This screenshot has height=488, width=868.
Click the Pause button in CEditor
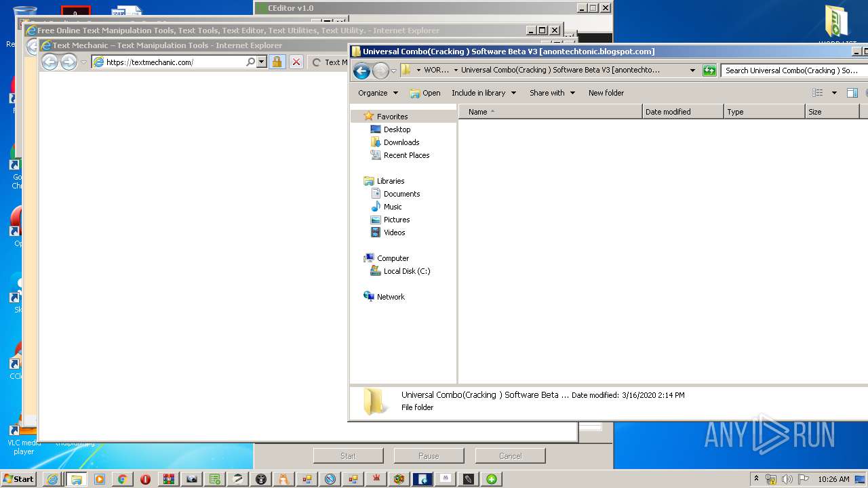(x=429, y=456)
